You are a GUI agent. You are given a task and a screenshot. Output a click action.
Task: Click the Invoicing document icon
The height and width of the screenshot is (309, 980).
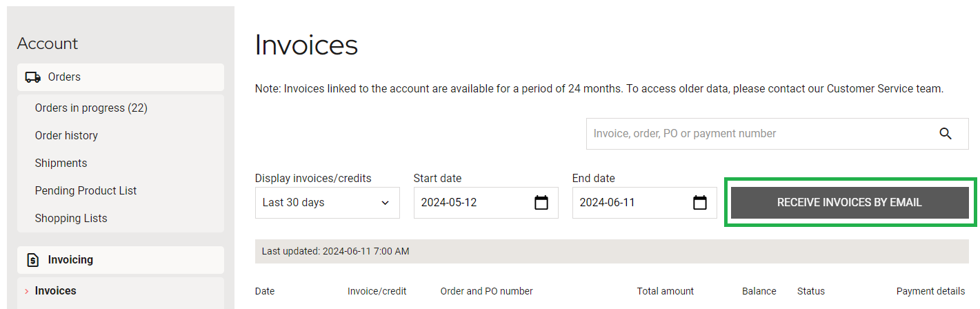32,260
